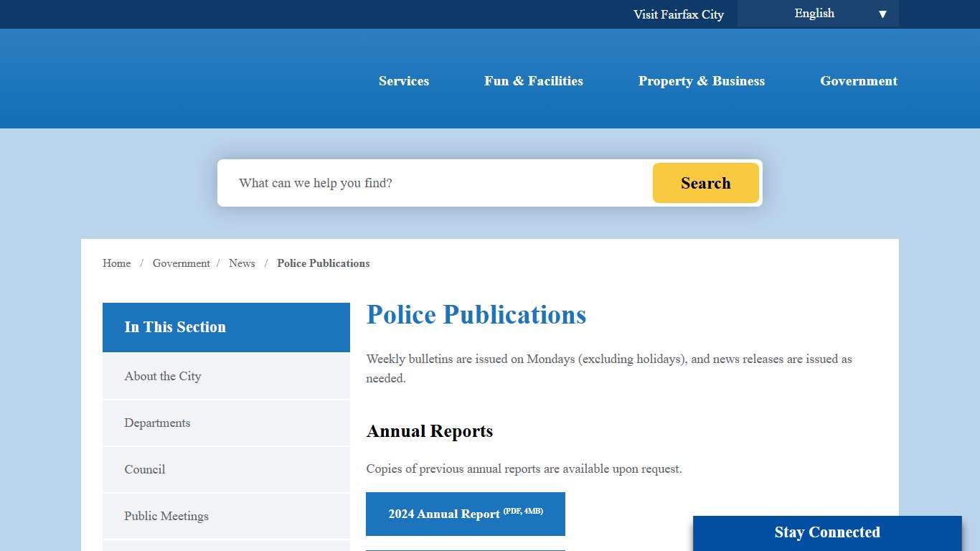Open the English language dropdown arrow

click(882, 13)
